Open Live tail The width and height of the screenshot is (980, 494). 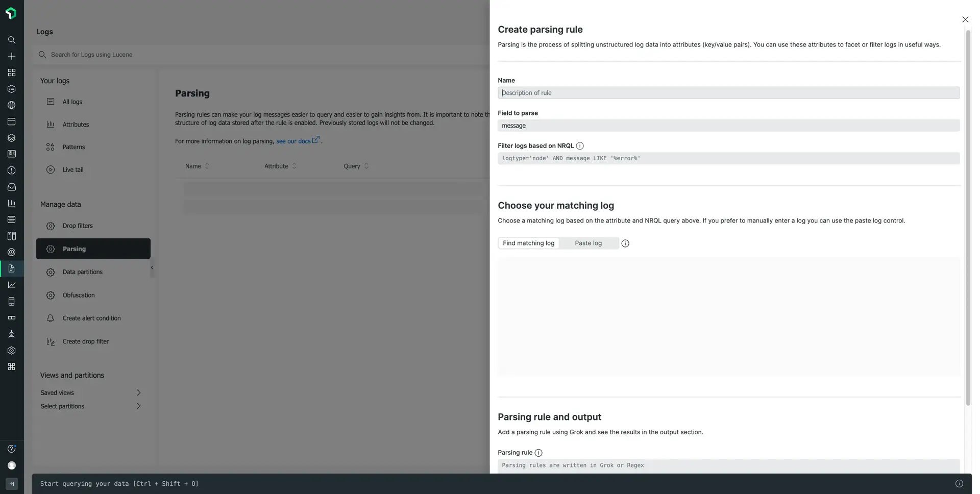coord(93,169)
